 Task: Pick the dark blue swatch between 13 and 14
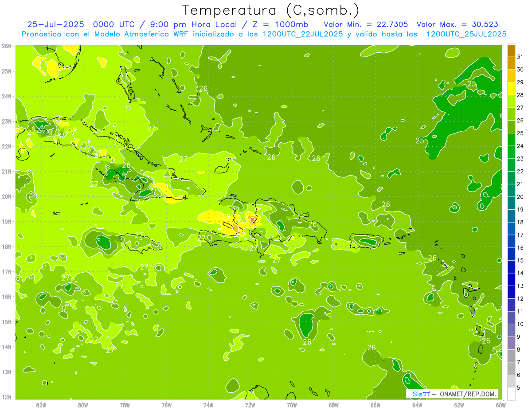point(511,279)
